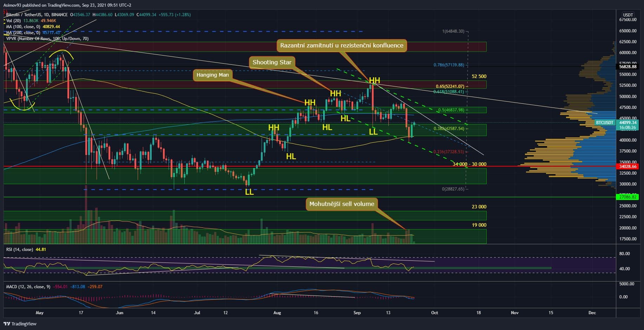
Task: Click the RSI value 44.81 in the legend
Action: 41,250
